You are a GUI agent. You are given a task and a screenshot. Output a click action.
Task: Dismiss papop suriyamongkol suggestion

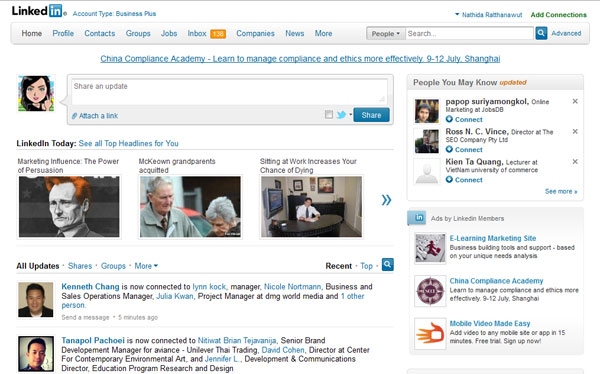[575, 101]
